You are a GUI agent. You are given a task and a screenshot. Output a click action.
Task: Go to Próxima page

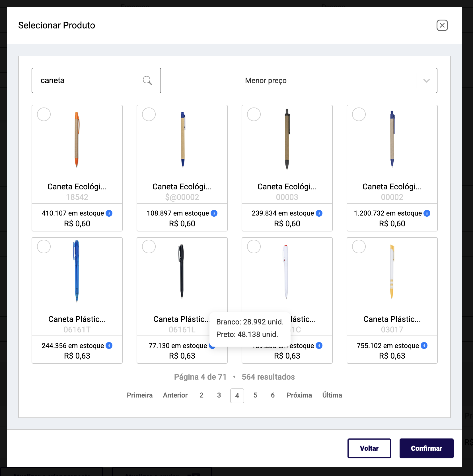[x=299, y=395]
